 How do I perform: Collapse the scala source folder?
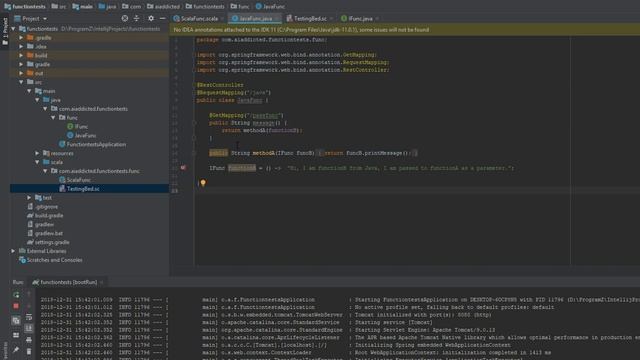[x=37, y=162]
